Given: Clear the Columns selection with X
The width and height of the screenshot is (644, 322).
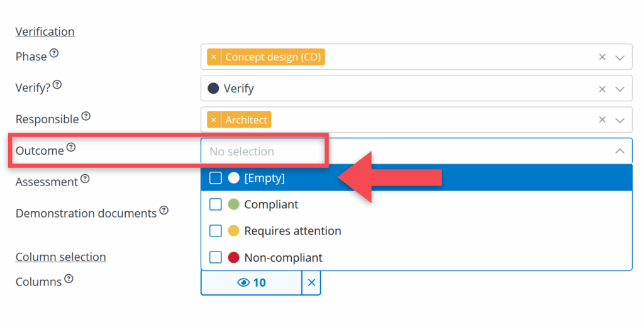Looking at the screenshot, I should [311, 283].
